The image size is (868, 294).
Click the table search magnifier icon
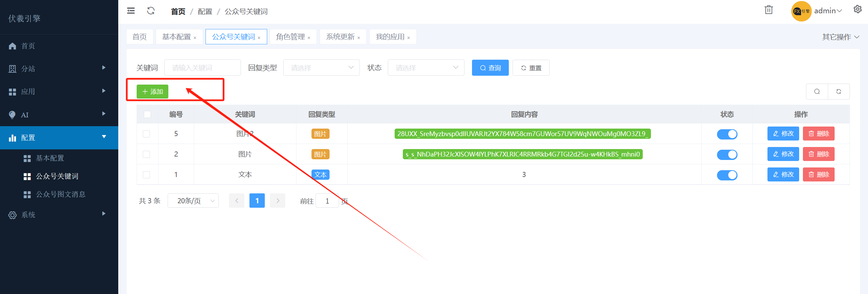[x=817, y=91]
